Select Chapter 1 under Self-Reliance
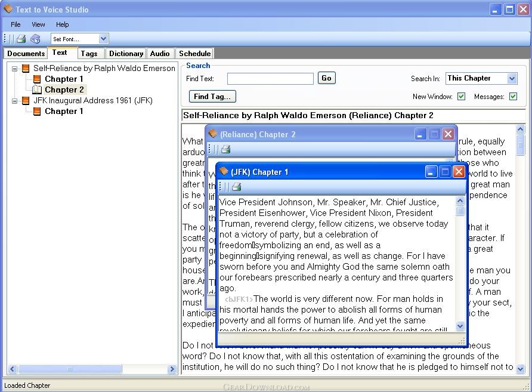The image size is (532, 392). click(x=64, y=79)
